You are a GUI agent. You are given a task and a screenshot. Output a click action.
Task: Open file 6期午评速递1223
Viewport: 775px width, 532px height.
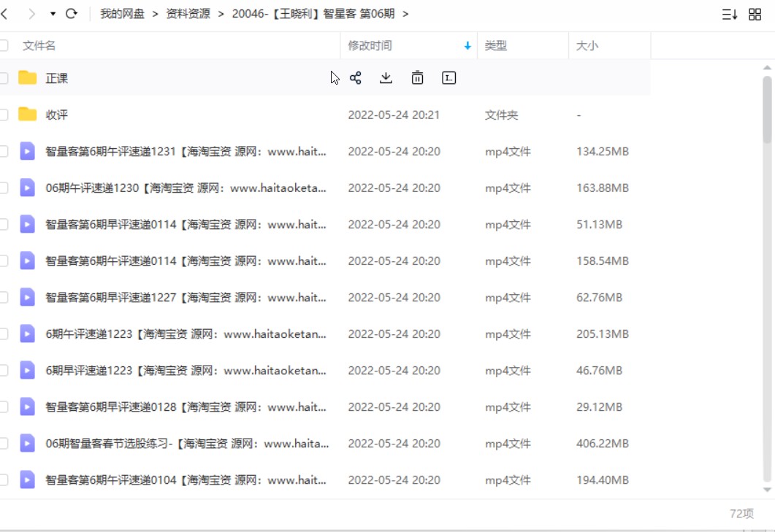tap(186, 334)
